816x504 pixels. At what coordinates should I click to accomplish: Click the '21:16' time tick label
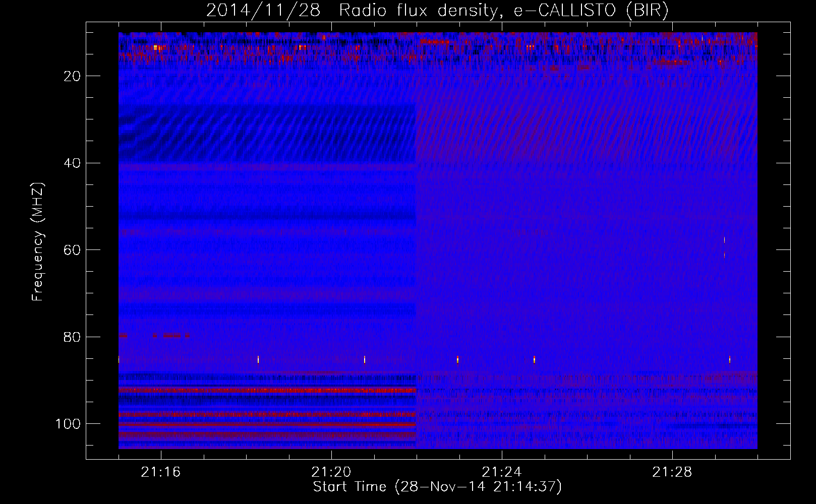coord(161,472)
